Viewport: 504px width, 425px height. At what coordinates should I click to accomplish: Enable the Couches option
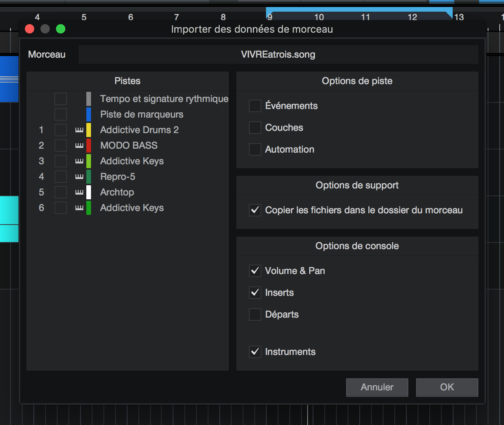coord(255,128)
